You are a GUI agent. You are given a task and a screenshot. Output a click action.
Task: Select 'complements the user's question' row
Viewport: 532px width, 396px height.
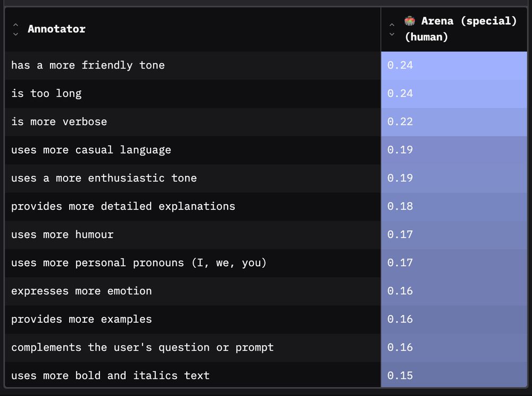[x=266, y=348]
